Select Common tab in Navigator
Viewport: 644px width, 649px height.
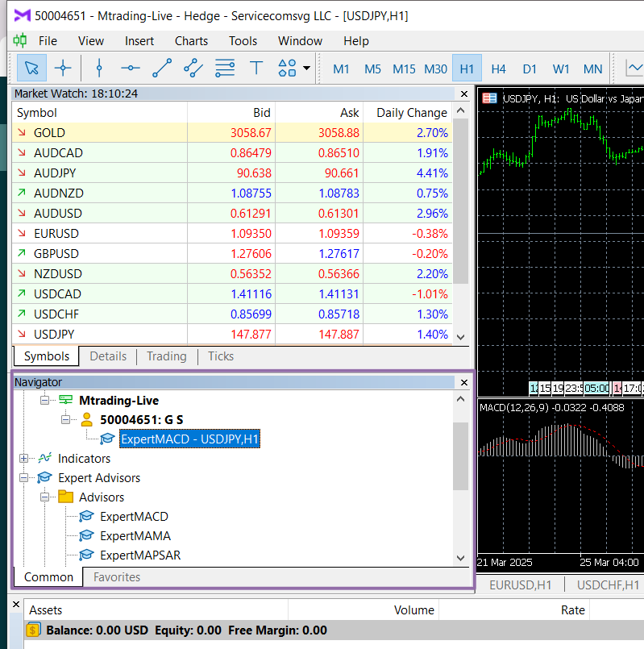48,577
